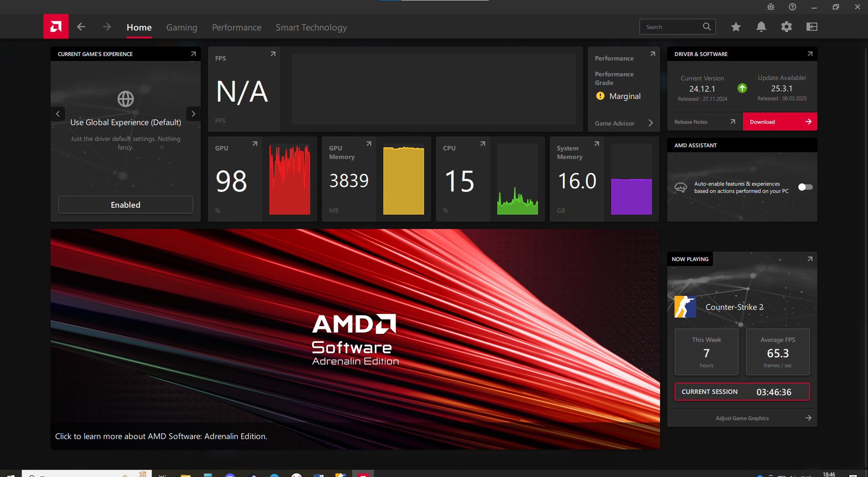Open the Smart Technology tab

[311, 28]
